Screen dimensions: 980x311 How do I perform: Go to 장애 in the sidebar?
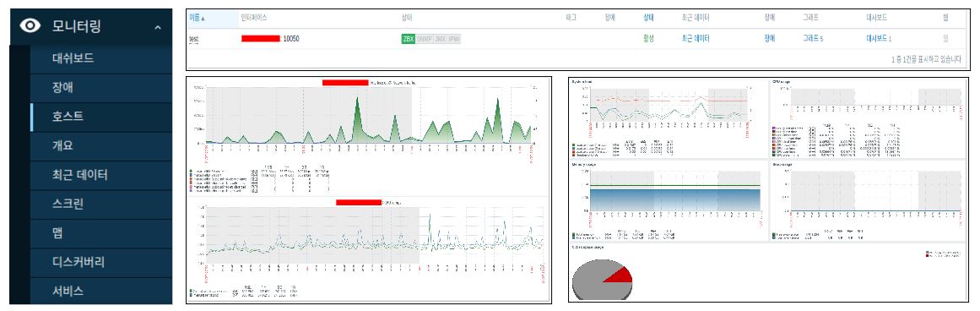tap(62, 88)
